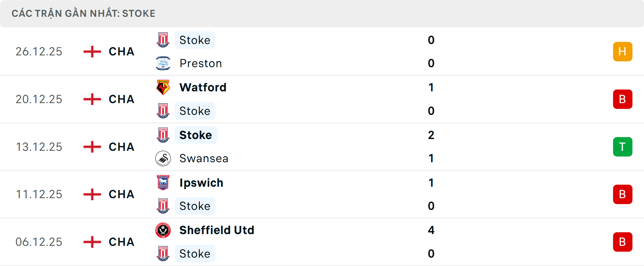This screenshot has width=644, height=266.
Task: Click red B badge for Ipswich match
Action: 623,194
